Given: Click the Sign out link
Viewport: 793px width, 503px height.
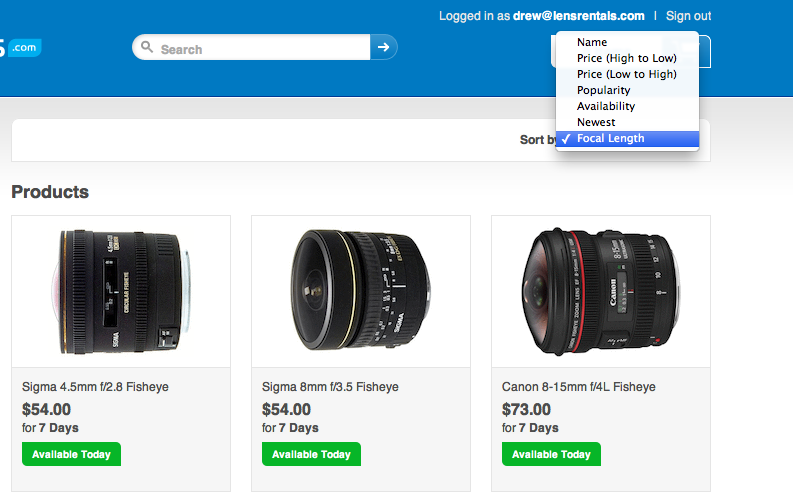Looking at the screenshot, I should 688,16.
